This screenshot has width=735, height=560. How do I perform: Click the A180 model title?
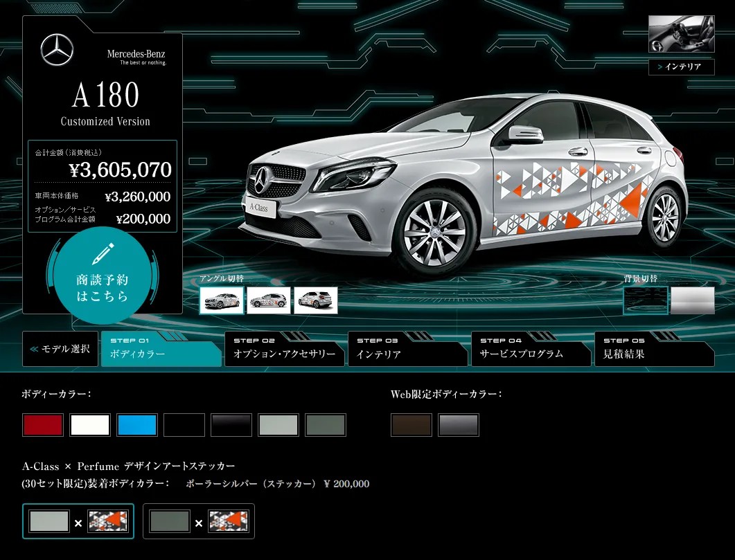click(105, 95)
